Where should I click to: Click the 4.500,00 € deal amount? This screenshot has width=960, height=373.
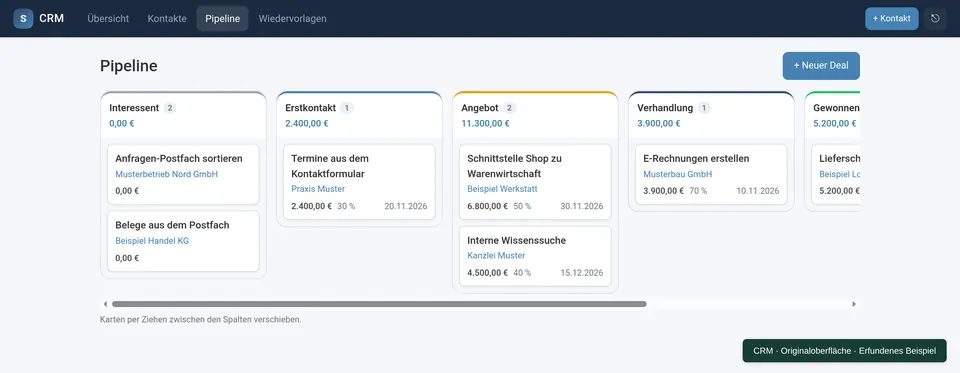487,273
